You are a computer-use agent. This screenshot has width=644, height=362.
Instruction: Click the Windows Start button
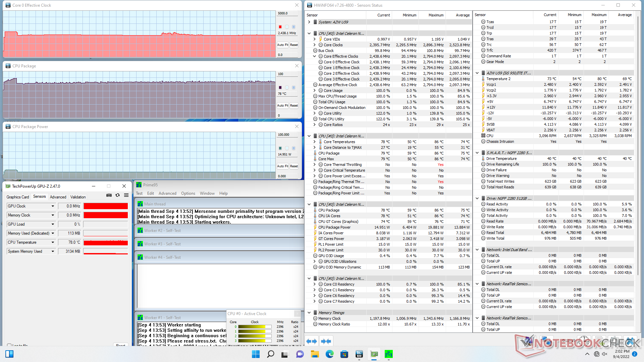pyautogui.click(x=256, y=354)
